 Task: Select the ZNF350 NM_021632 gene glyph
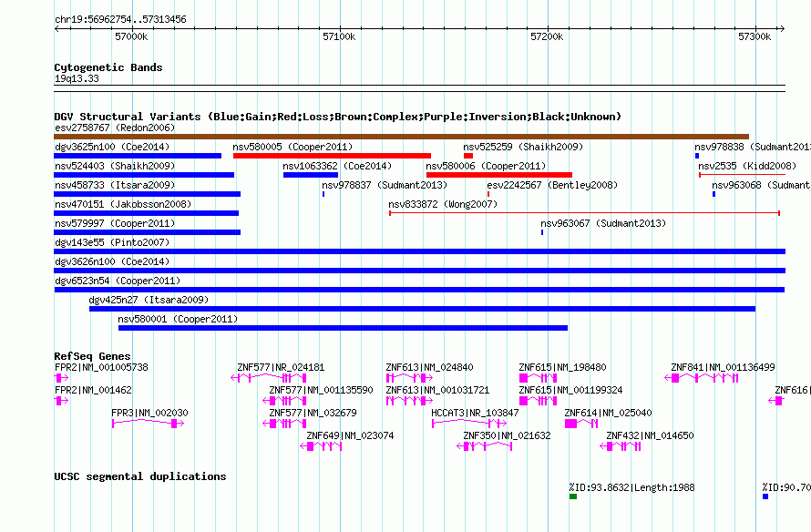pyautogui.click(x=484, y=446)
